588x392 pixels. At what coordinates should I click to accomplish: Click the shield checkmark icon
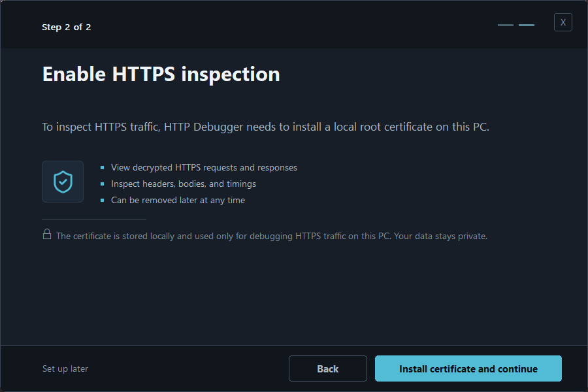pos(63,182)
